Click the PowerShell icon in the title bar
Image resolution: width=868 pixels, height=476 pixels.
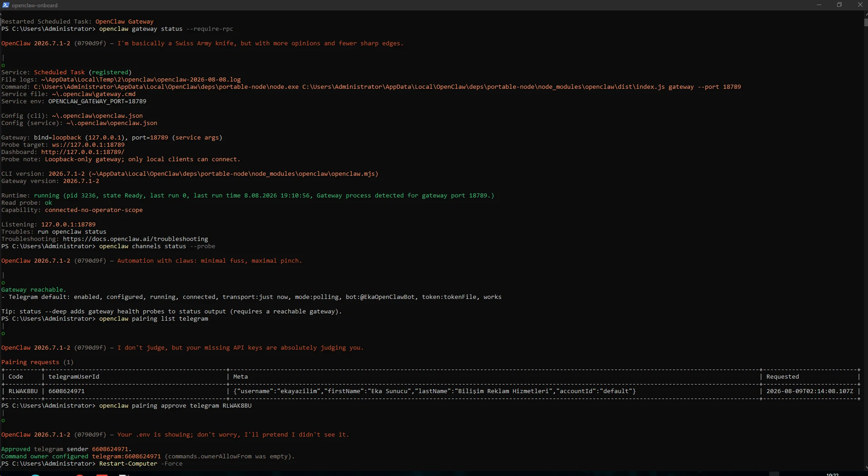coord(5,5)
